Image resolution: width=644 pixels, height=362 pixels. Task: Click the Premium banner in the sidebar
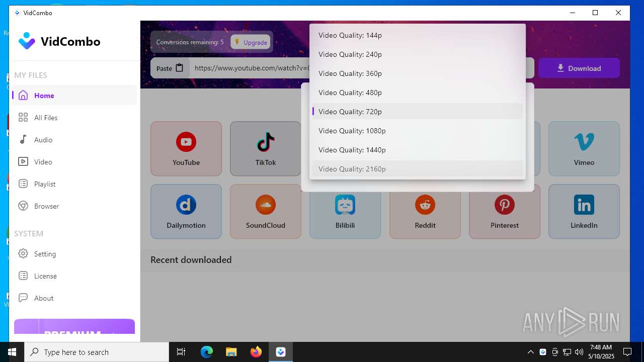[x=74, y=326]
